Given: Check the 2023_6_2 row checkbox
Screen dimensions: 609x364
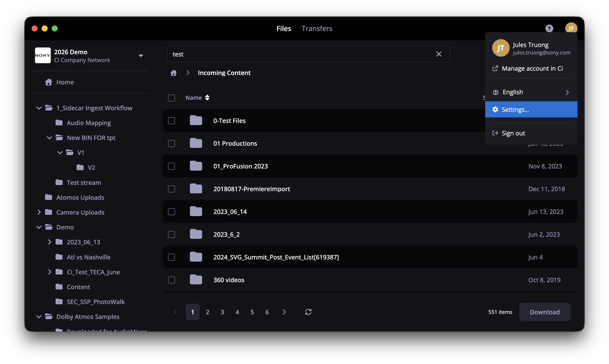Looking at the screenshot, I should 171,234.
